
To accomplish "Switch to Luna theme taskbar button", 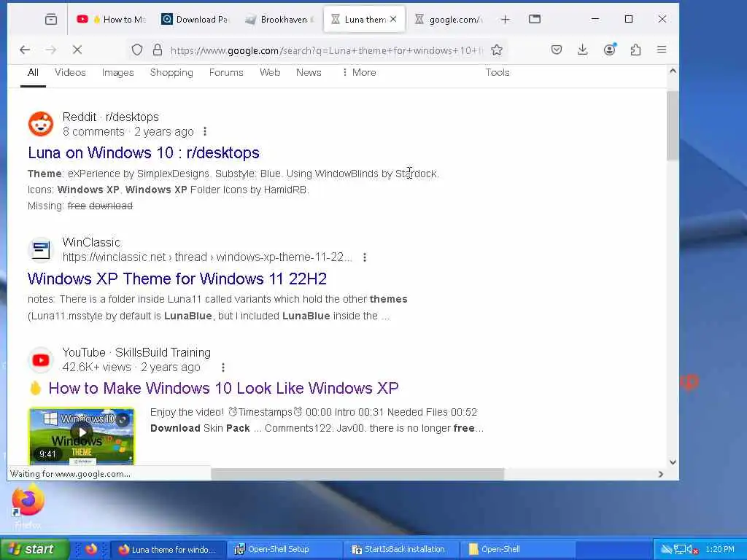I will coord(167,549).
